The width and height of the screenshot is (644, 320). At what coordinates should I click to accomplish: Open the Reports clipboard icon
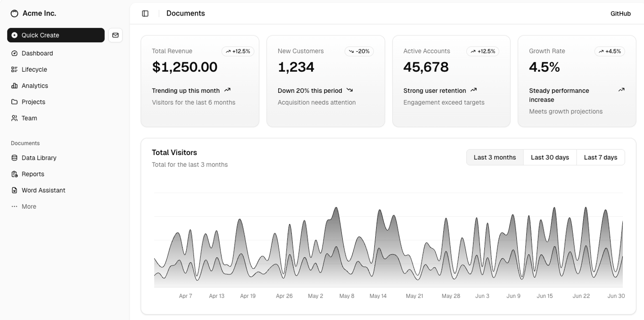pos(14,174)
